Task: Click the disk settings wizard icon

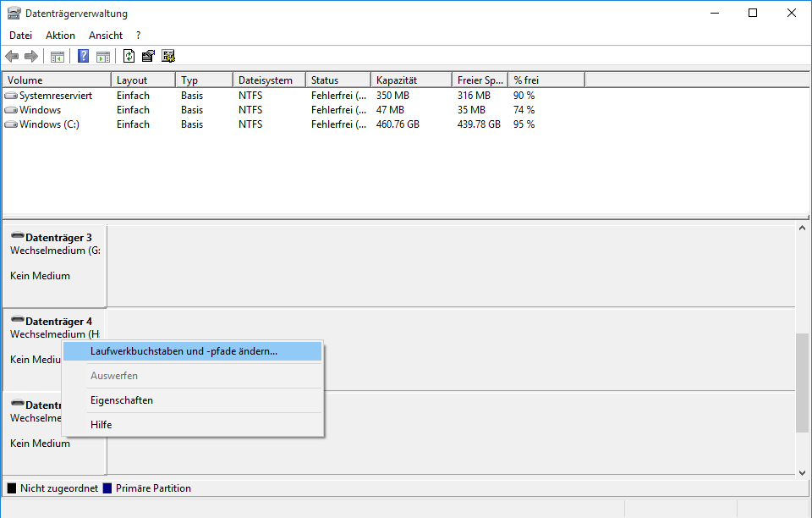Action: [168, 57]
